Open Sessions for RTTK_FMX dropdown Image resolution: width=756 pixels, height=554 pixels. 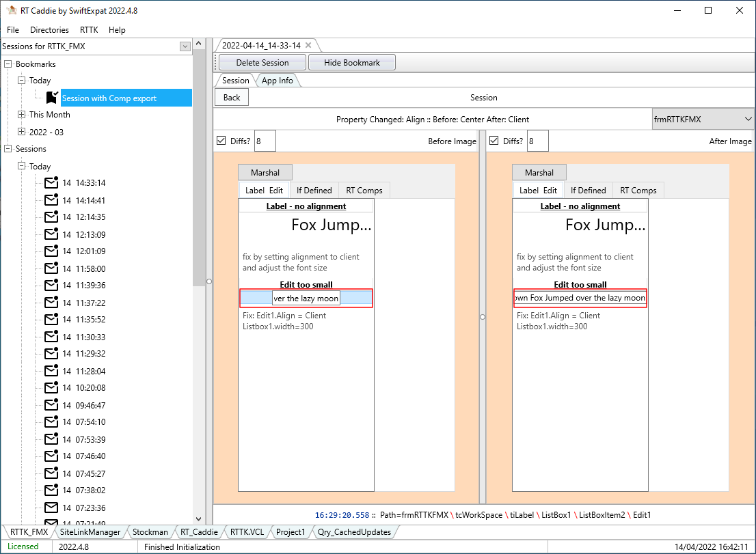[185, 46]
